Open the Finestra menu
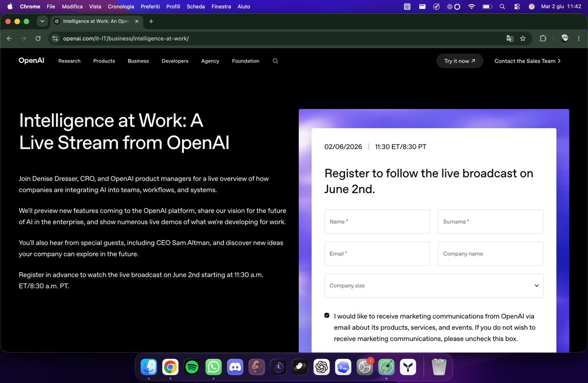 click(221, 6)
